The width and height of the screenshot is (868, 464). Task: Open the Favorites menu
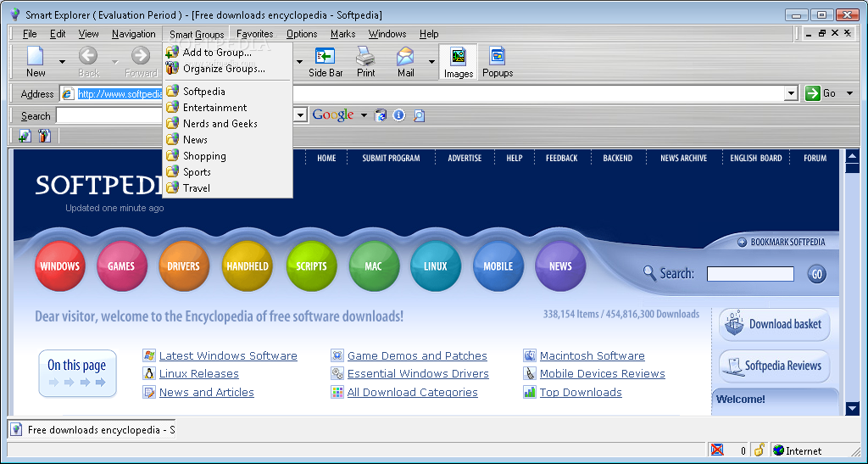(254, 34)
